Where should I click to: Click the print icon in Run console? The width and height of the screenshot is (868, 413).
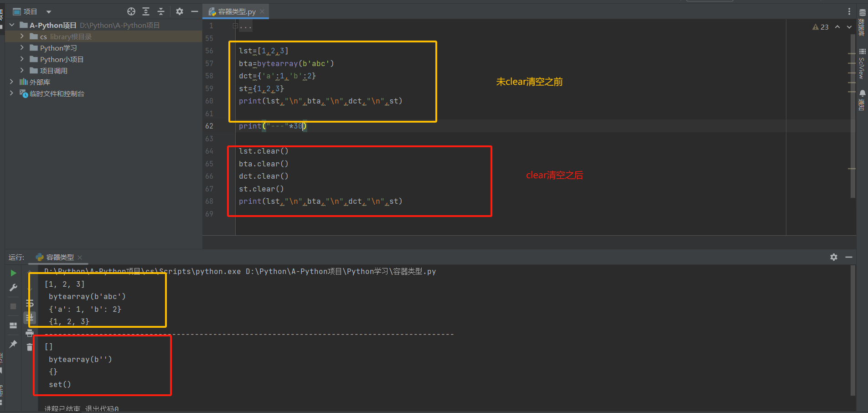point(30,333)
